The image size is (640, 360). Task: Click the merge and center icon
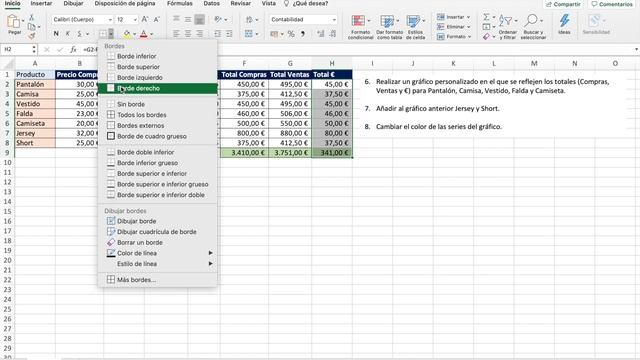[249, 33]
